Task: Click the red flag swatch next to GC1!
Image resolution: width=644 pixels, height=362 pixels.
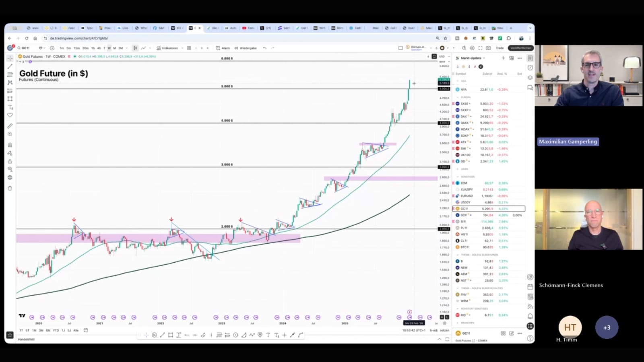Action: click(456, 209)
